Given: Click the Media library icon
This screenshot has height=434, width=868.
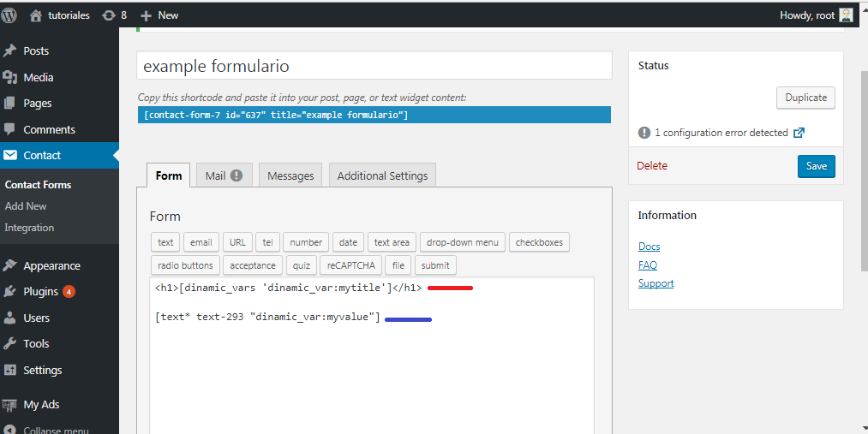Looking at the screenshot, I should 10,77.
